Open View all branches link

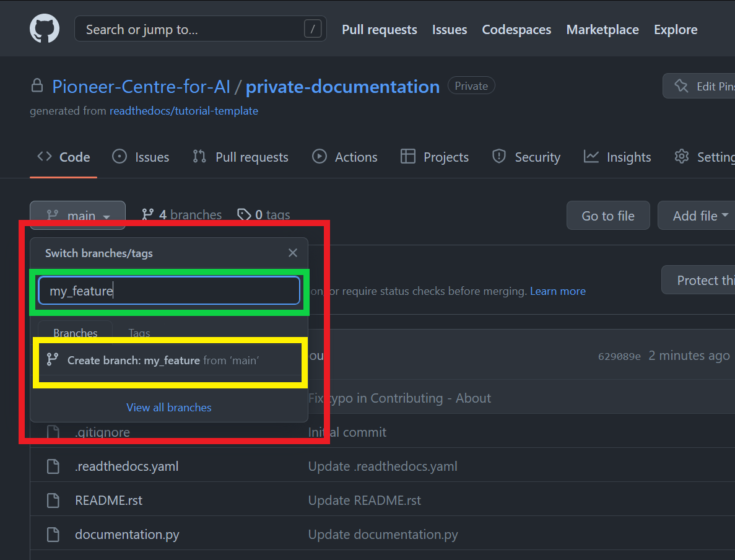coord(169,407)
